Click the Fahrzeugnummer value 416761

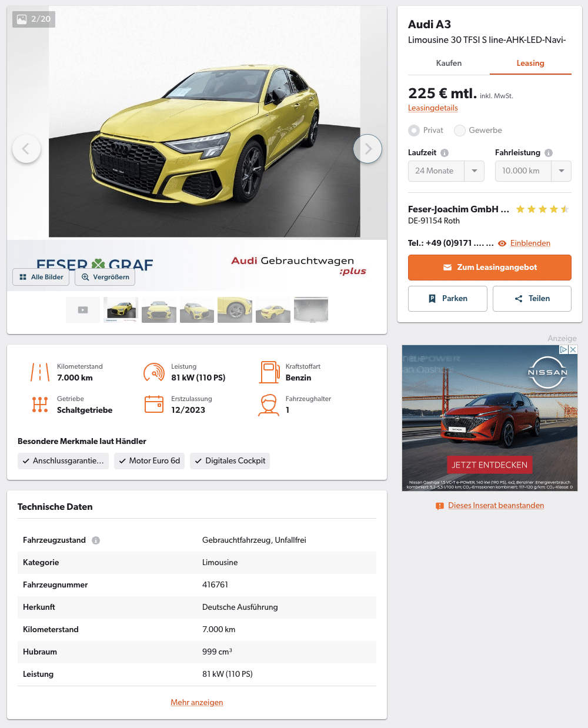click(x=215, y=585)
